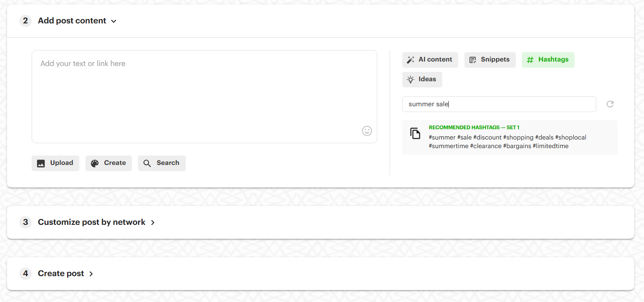Open the emoji picker smiley icon
Screen dimensions: 644x302
tap(367, 131)
